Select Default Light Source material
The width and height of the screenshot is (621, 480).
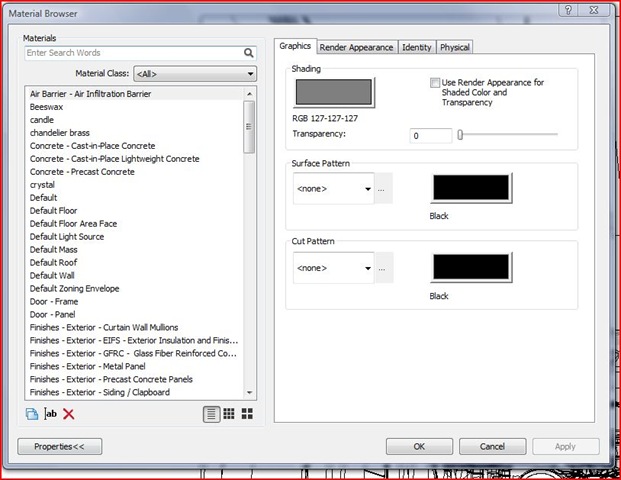[135, 237]
